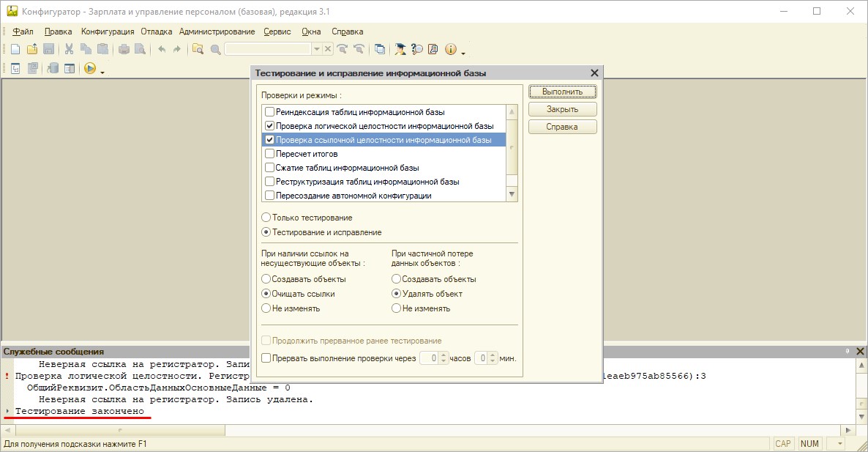Clear search field with the X icon
The image size is (868, 452).
coord(328,49)
